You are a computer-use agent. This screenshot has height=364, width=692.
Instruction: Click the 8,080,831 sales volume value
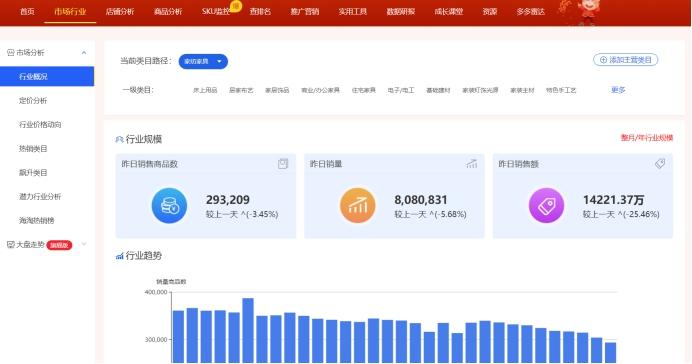coord(421,200)
